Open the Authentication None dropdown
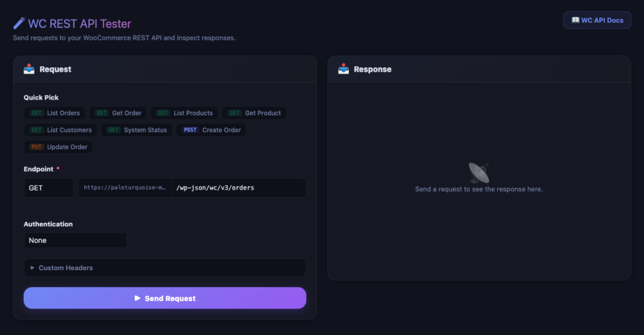 (x=75, y=241)
